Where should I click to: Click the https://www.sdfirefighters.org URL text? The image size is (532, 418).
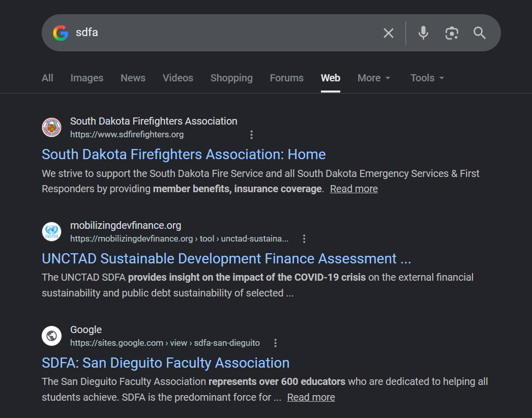click(127, 134)
